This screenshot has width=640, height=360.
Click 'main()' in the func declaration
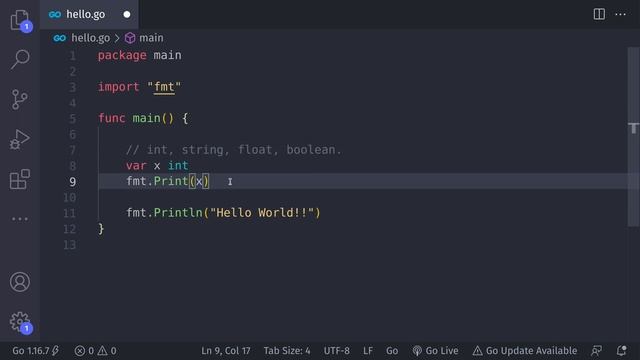coord(153,118)
